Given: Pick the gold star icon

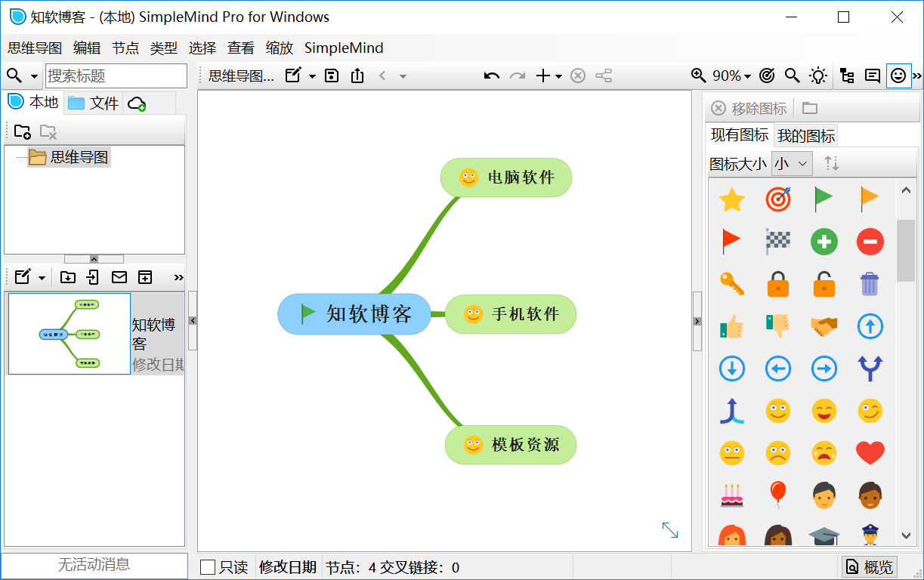Looking at the screenshot, I should pos(732,199).
